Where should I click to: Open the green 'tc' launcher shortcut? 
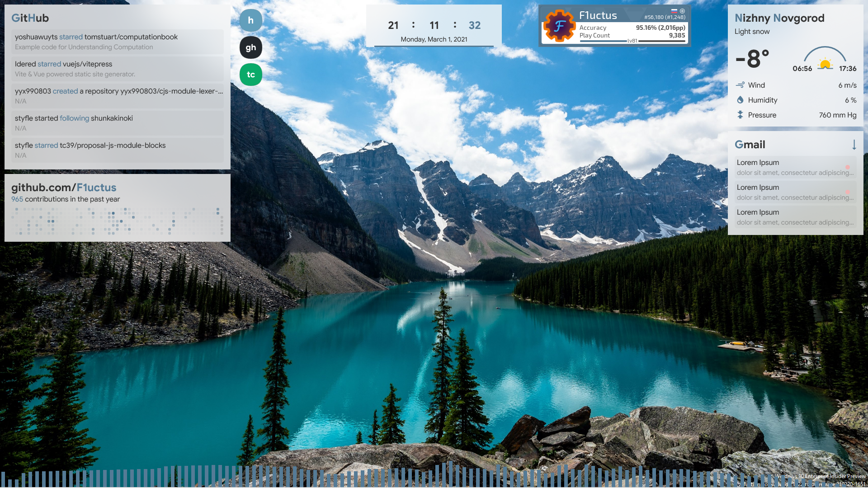[x=250, y=75]
